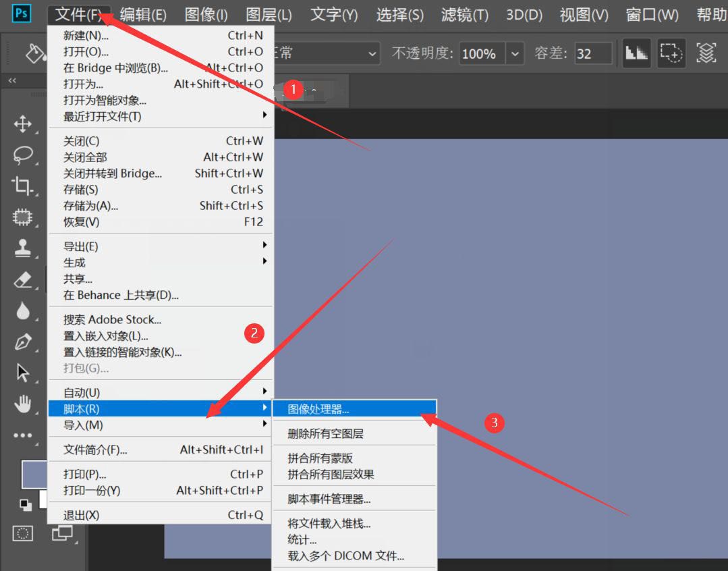728x571 pixels.
Task: Select the Pen tool
Action: (23, 342)
